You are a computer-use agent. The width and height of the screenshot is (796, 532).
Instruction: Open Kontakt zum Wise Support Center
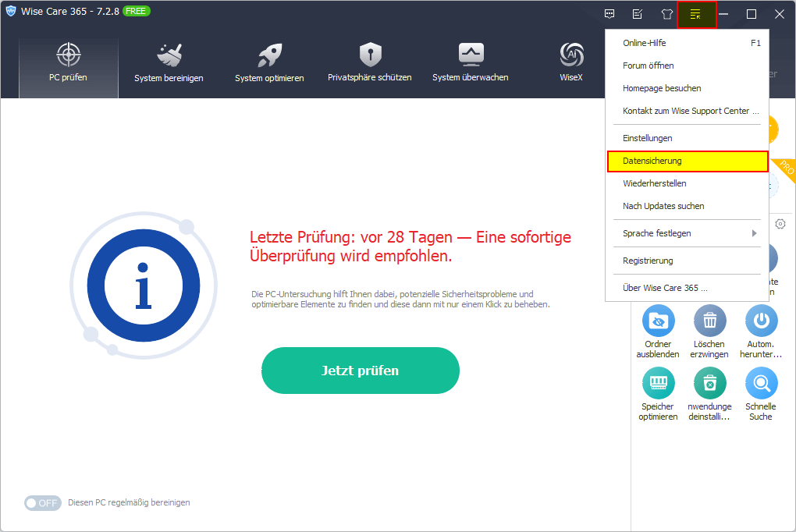pos(688,111)
